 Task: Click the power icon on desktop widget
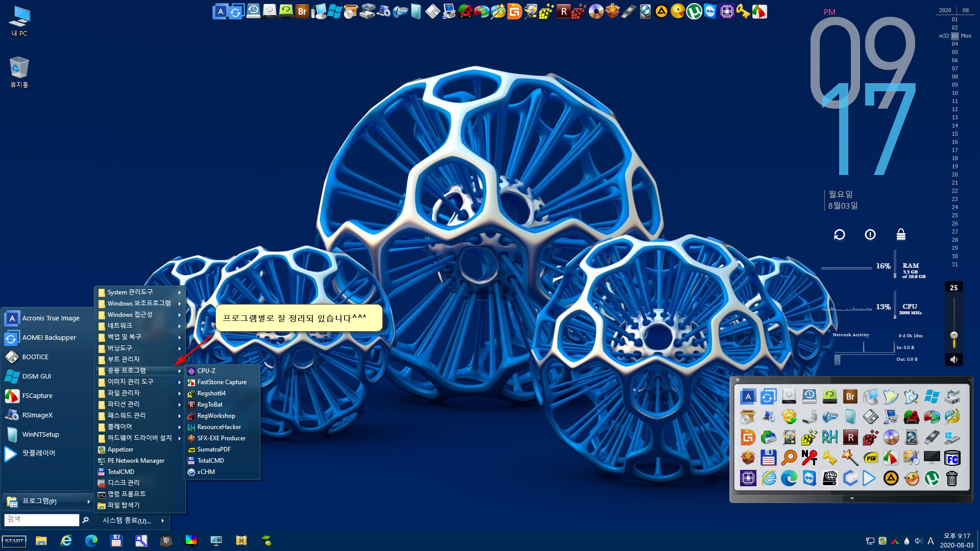pyautogui.click(x=870, y=235)
